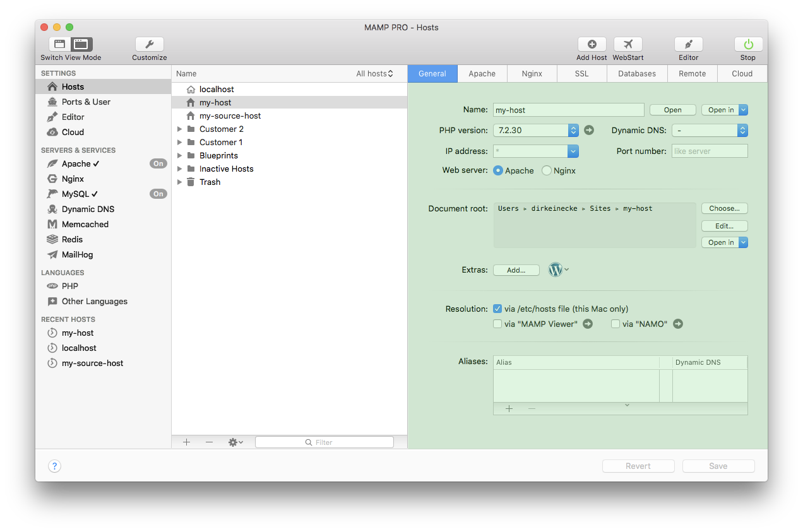This screenshot has width=803, height=532.
Task: Select Nginx in Servers & Services
Action: coord(104,179)
